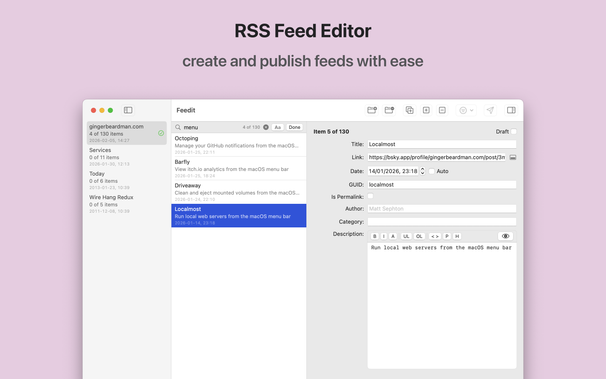Apply italic with the I button
This screenshot has width=606, height=379.
(383, 236)
